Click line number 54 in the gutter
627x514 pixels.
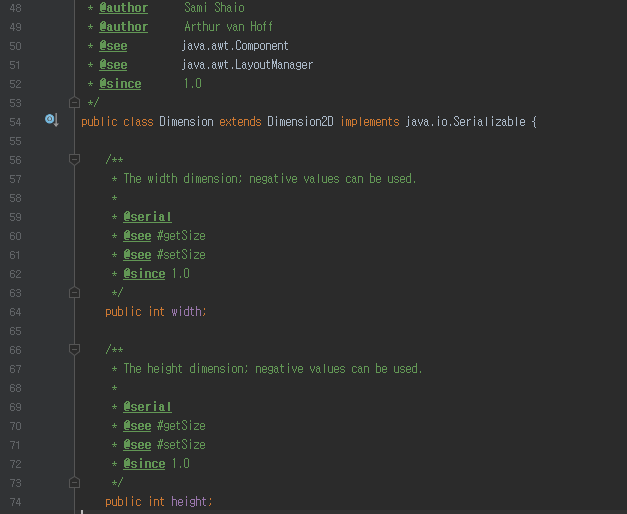click(x=15, y=122)
